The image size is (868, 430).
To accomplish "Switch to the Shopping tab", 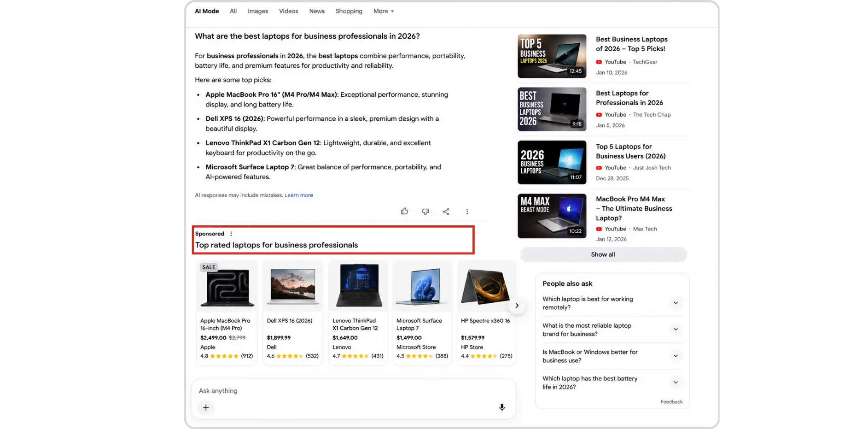I will (x=349, y=11).
